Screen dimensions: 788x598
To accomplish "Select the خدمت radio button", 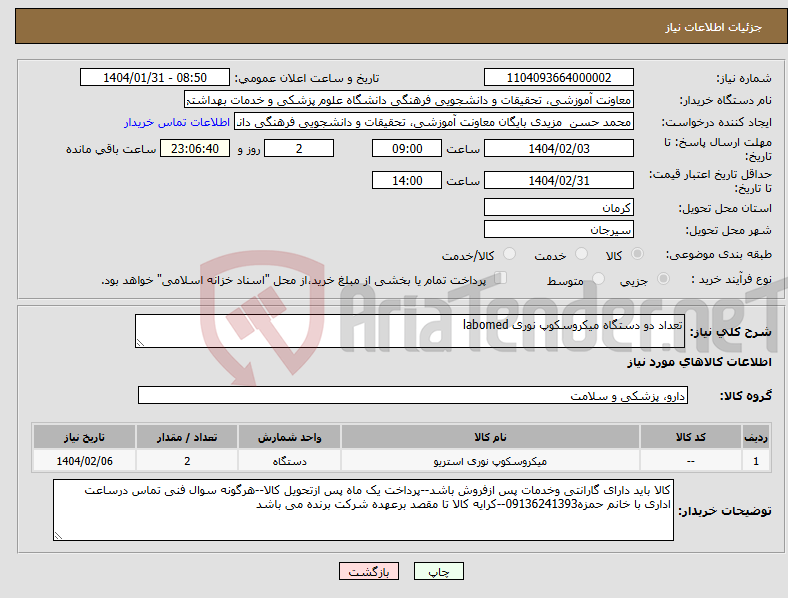I will [x=581, y=254].
